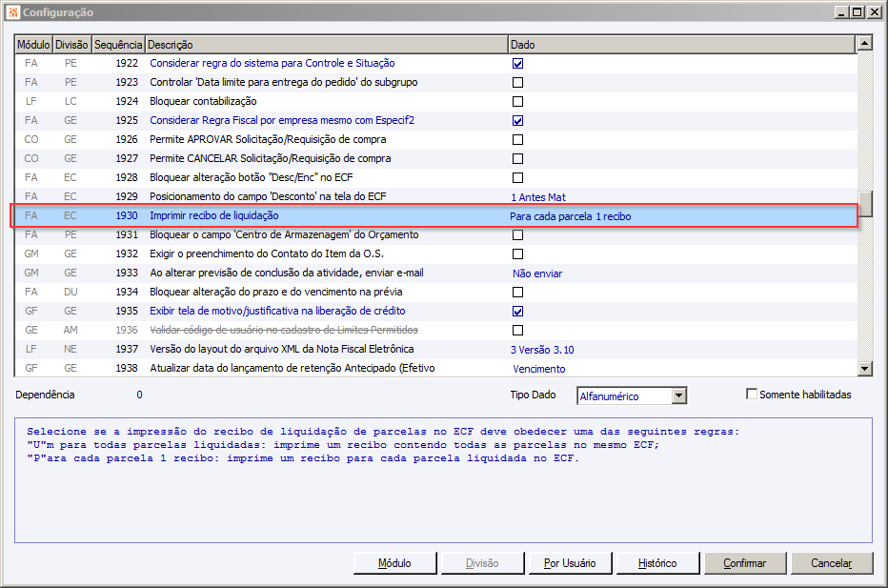Click the 'Para cada parcela 1 recibo' value
The height and width of the screenshot is (588, 888).
571,216
